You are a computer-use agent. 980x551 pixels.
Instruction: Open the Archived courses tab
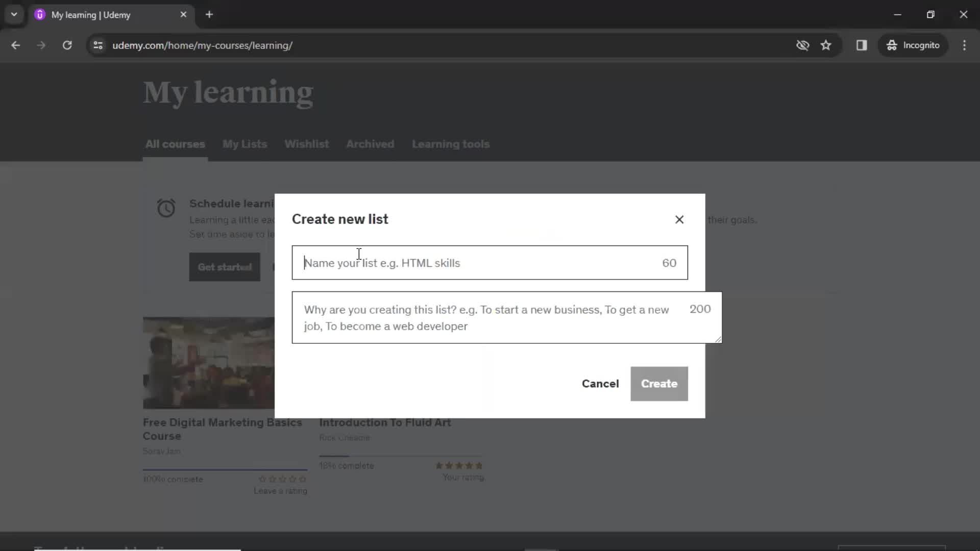tap(370, 144)
